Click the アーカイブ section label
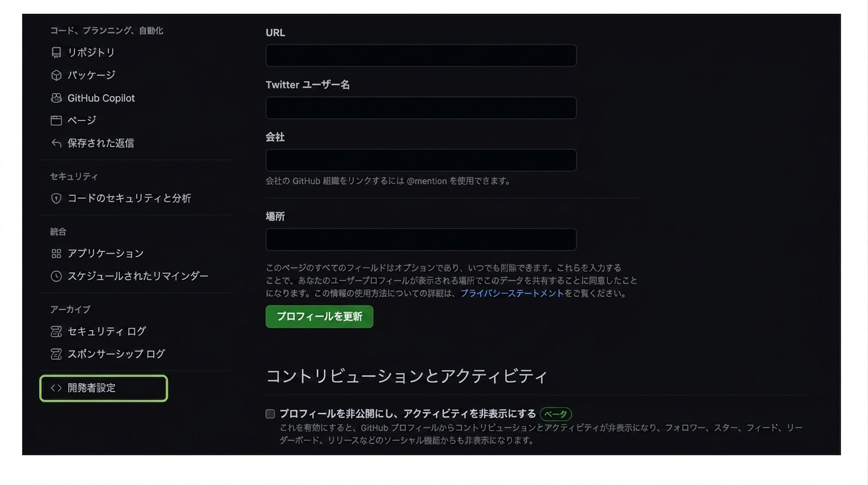Screen dimensions: 868x485 70,309
